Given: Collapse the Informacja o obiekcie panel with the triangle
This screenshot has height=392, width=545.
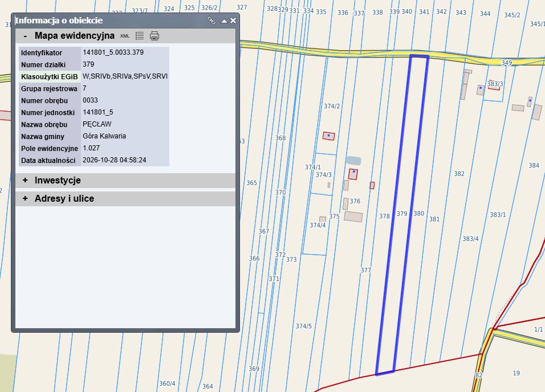Looking at the screenshot, I should [x=224, y=21].
